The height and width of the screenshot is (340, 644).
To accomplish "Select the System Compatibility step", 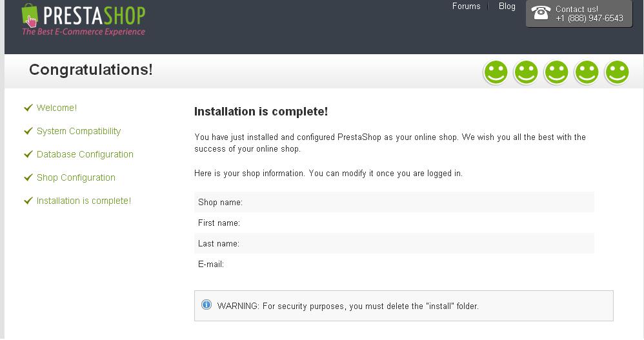I will (79, 131).
